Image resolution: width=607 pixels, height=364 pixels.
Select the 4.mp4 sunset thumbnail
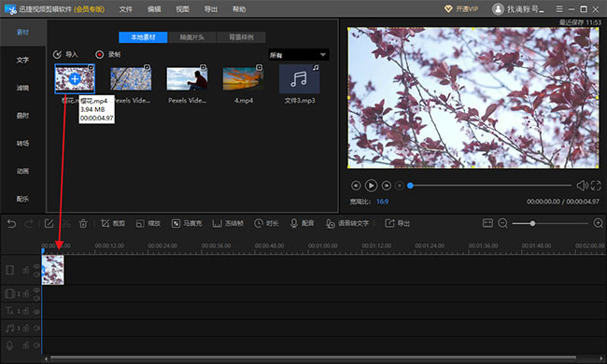(x=243, y=78)
